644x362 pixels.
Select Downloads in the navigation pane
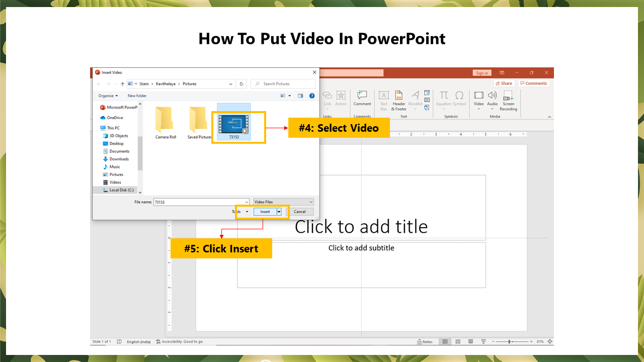[119, 159]
